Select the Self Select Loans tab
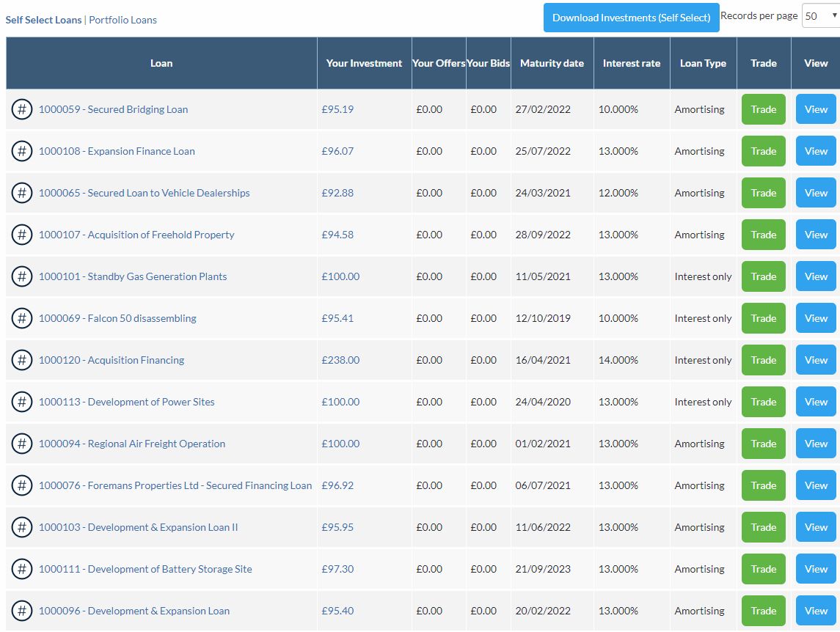The height and width of the screenshot is (632, 840). [x=43, y=20]
